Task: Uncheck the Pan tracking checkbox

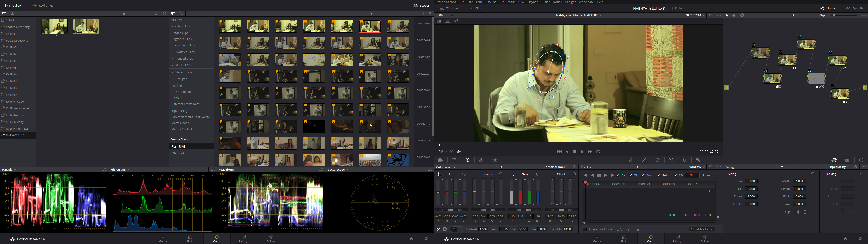Action: point(618,175)
